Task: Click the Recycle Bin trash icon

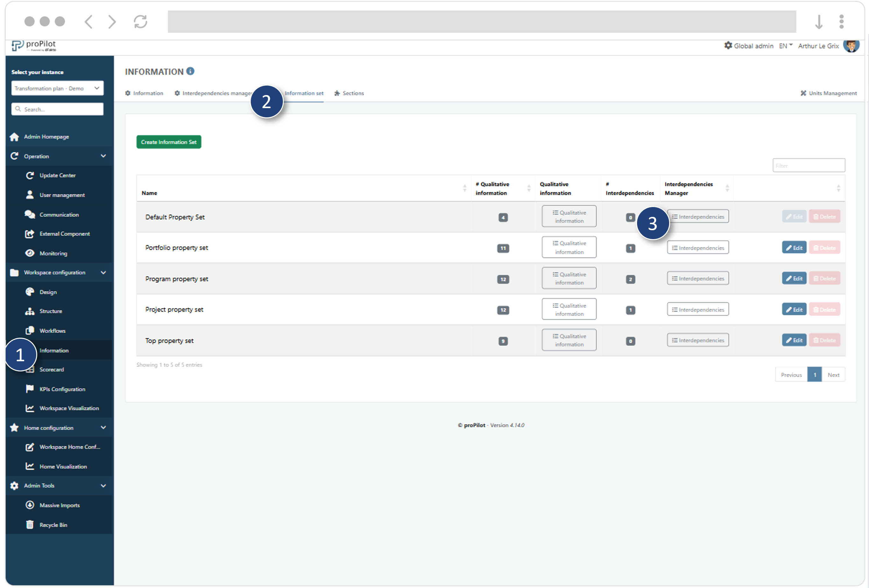Action: pos(30,524)
